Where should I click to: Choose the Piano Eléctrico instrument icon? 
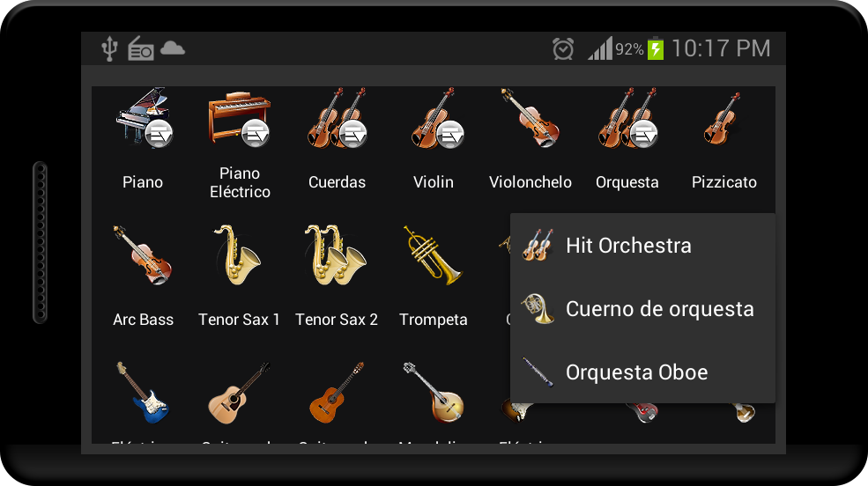click(239, 118)
